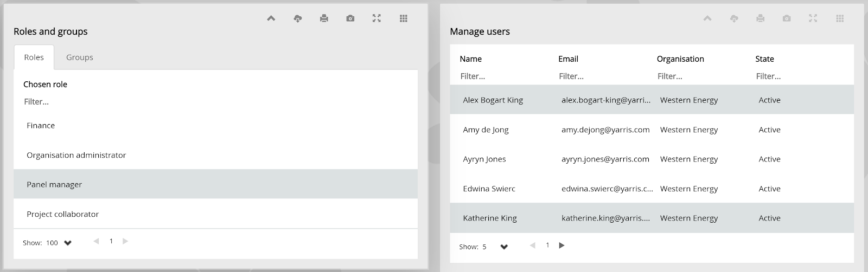Take snapshot of Roles and groups panel
The height and width of the screenshot is (272, 868).
(x=350, y=18)
